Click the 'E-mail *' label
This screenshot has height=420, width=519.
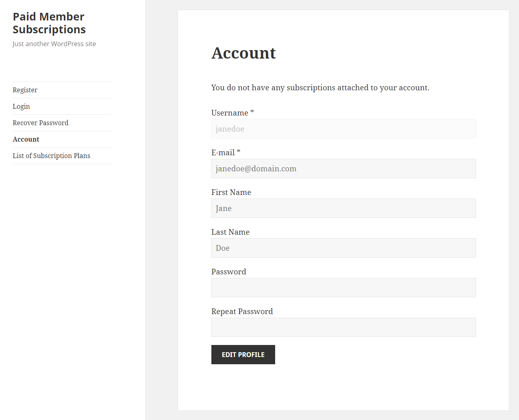point(226,152)
